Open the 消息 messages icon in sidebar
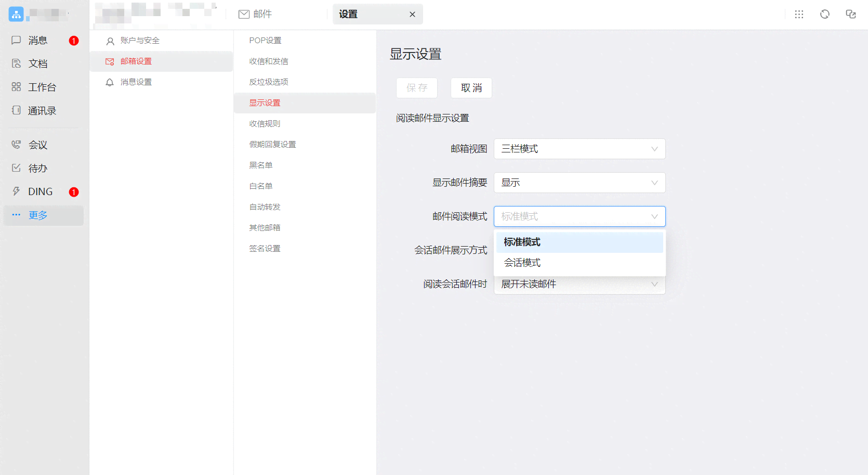The image size is (868, 475). tap(16, 40)
